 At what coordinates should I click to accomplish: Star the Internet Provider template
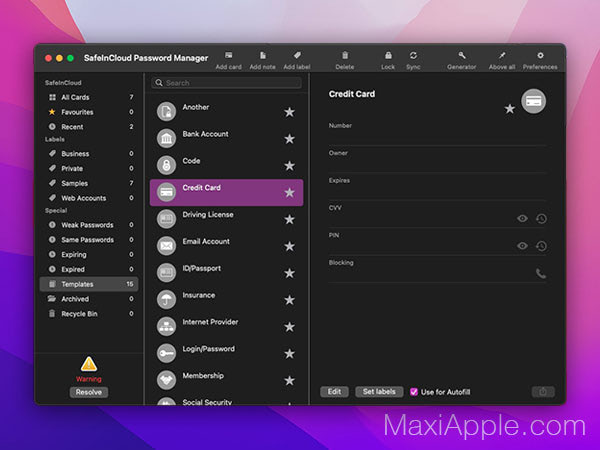[289, 327]
